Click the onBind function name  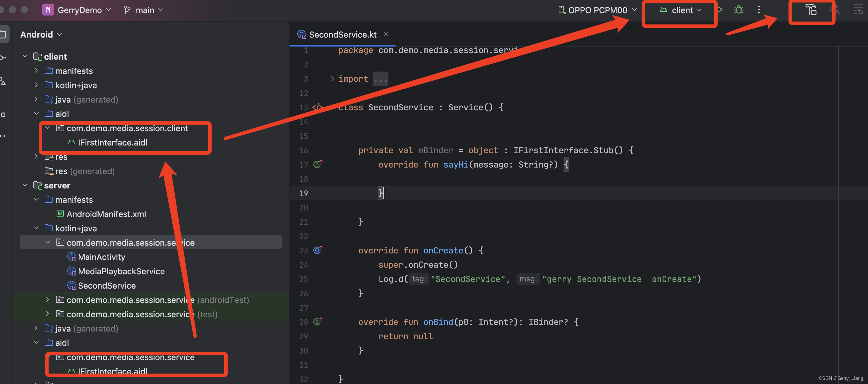pos(438,322)
